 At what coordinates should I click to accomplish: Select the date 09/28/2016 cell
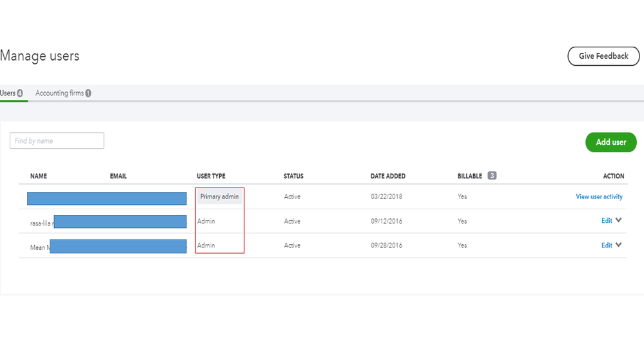click(x=387, y=245)
